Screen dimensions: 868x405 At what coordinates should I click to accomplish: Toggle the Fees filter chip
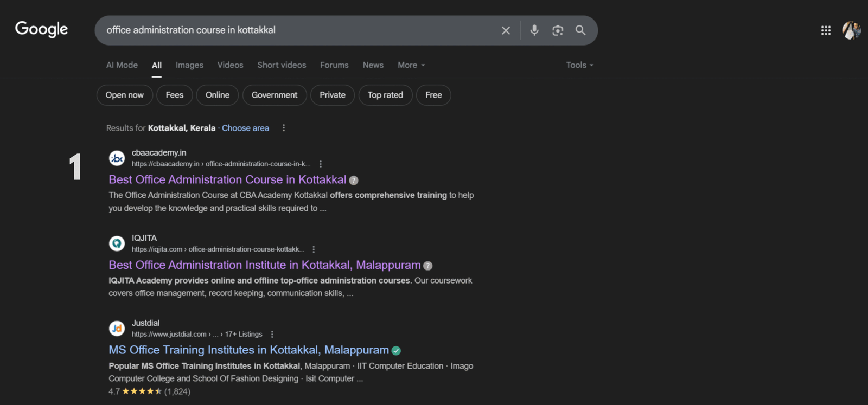[x=175, y=95]
